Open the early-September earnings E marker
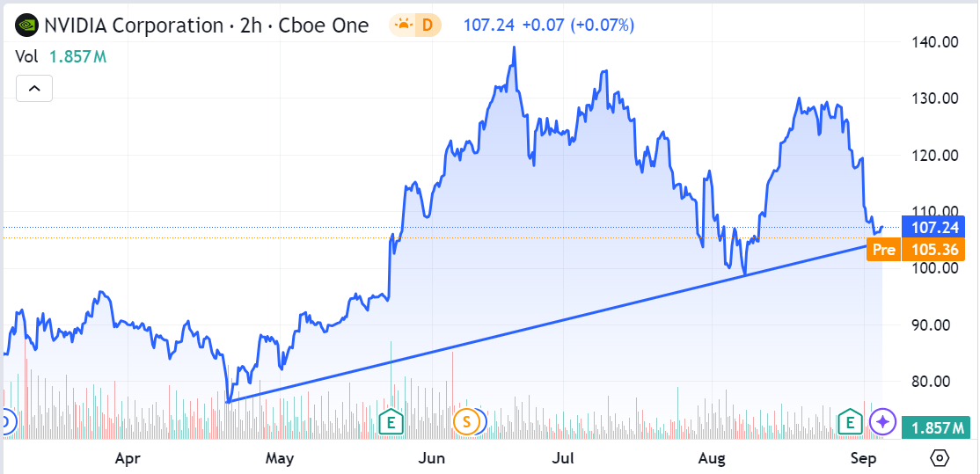The height and width of the screenshot is (474, 980). 851,422
